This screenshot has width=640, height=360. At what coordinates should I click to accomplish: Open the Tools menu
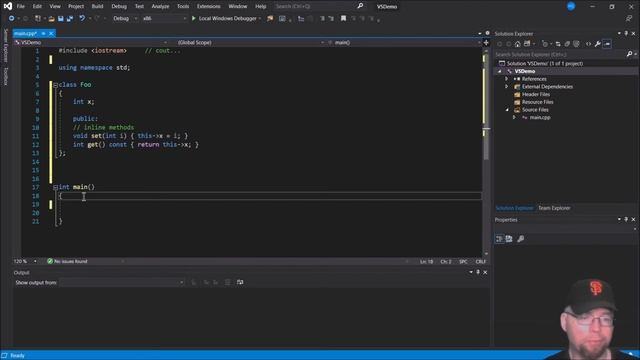[183, 7]
